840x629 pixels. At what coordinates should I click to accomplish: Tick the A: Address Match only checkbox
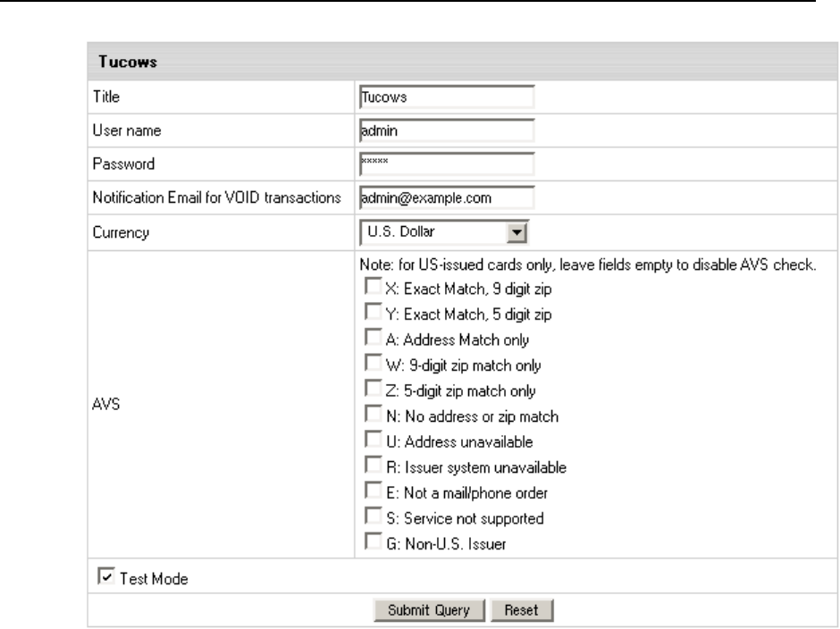374,339
